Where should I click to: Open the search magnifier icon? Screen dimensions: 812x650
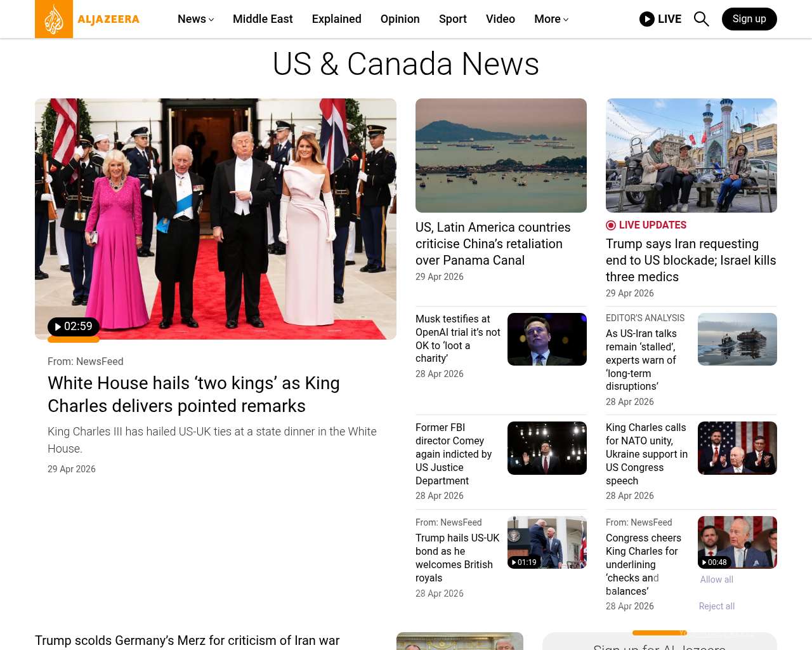(x=701, y=19)
